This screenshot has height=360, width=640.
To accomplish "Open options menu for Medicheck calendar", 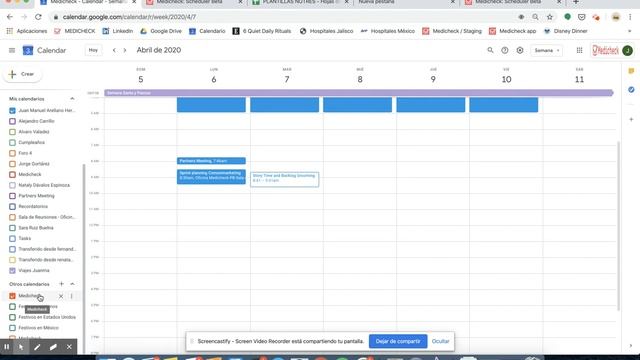I will (x=71, y=296).
